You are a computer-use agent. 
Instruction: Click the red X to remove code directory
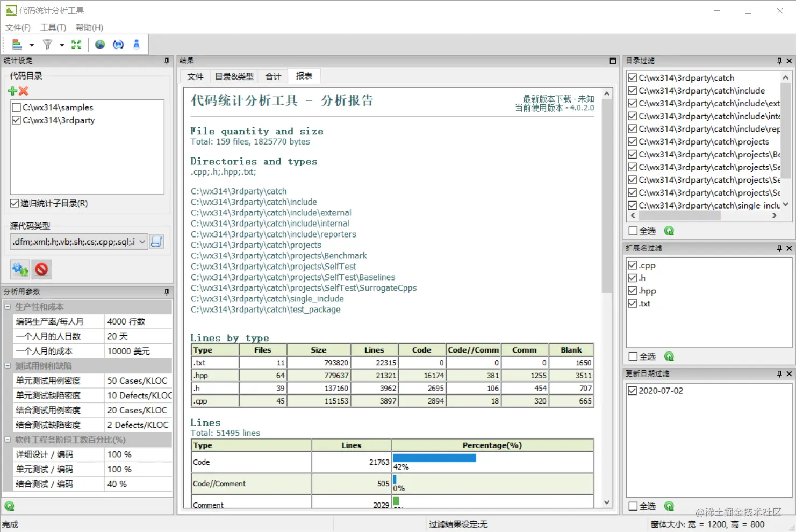click(x=23, y=91)
